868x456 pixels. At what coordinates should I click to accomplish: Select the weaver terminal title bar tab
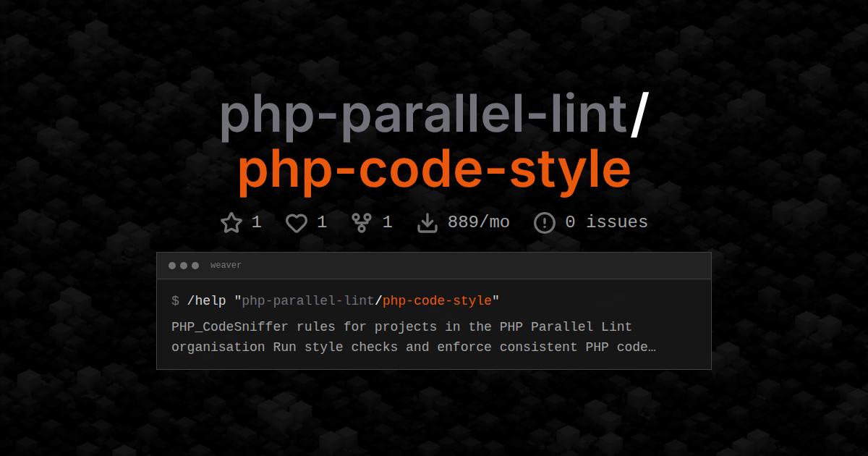click(x=226, y=265)
